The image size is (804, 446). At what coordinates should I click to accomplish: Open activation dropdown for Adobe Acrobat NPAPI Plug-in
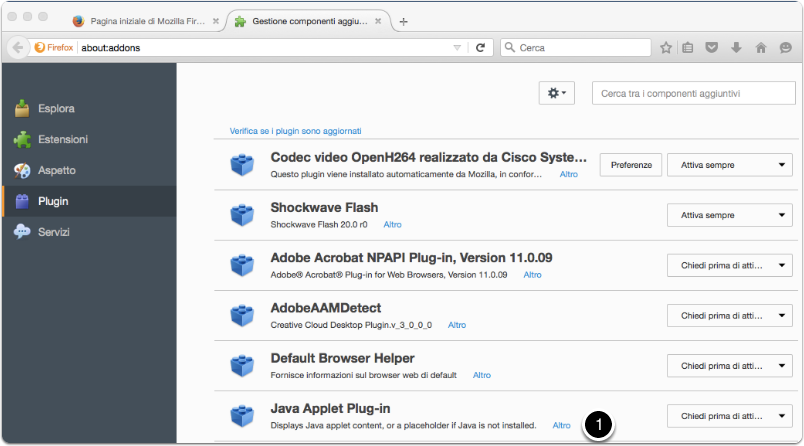(730, 266)
